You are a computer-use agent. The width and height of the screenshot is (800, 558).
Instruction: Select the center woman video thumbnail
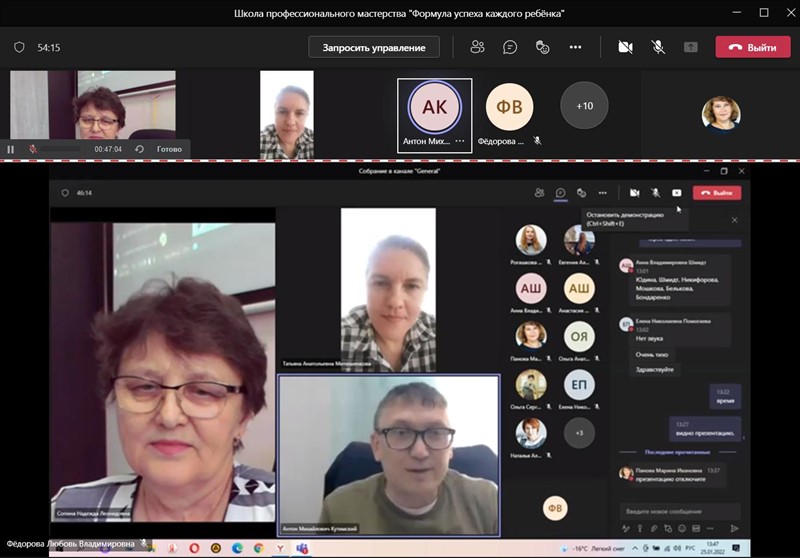point(286,114)
